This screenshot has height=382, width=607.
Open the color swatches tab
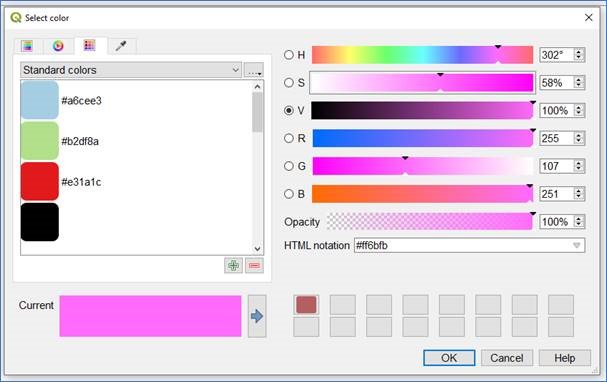click(x=90, y=46)
